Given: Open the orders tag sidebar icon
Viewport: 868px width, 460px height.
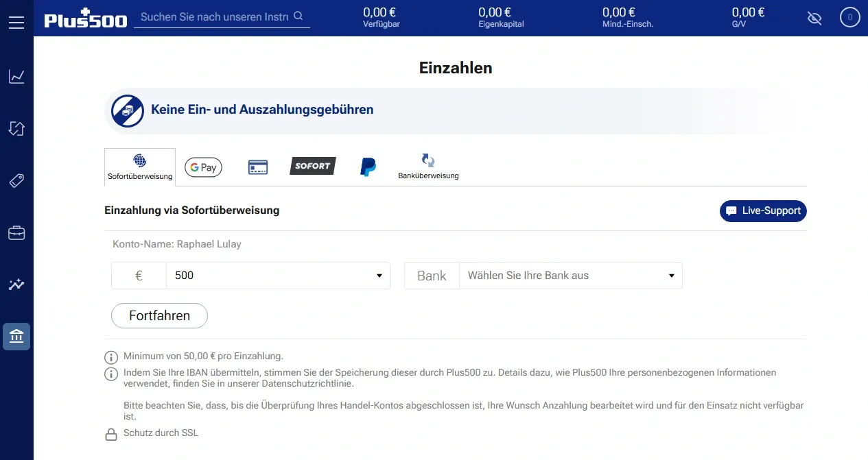Looking at the screenshot, I should pyautogui.click(x=16, y=180).
